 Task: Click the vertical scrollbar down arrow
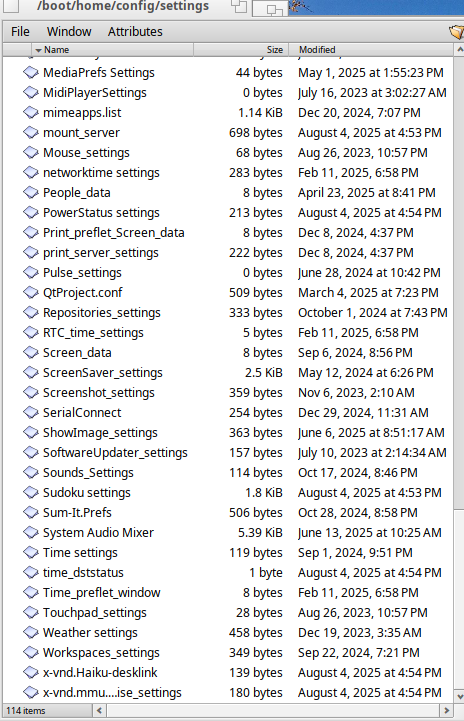coord(459,696)
